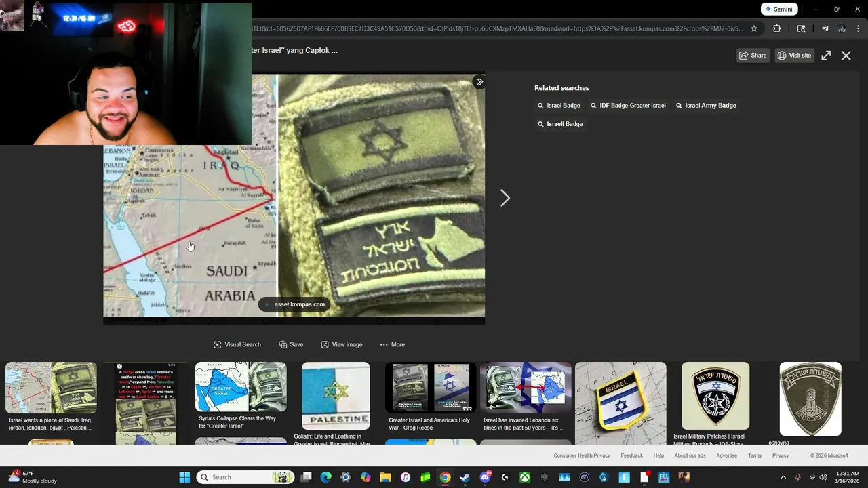Open the Help footer link
This screenshot has height=488, width=868.
[x=658, y=455]
